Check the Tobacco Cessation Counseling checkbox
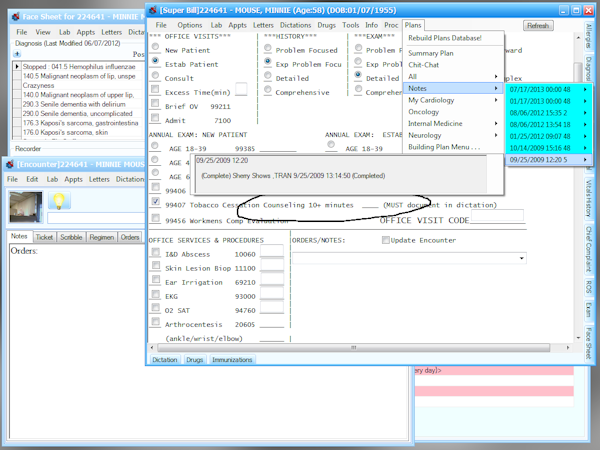 155,201
